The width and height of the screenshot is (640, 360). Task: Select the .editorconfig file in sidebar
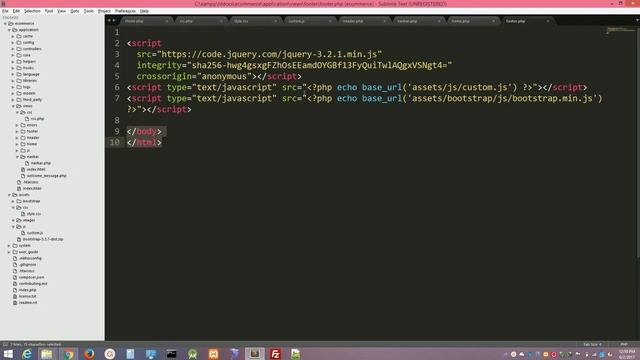30,258
